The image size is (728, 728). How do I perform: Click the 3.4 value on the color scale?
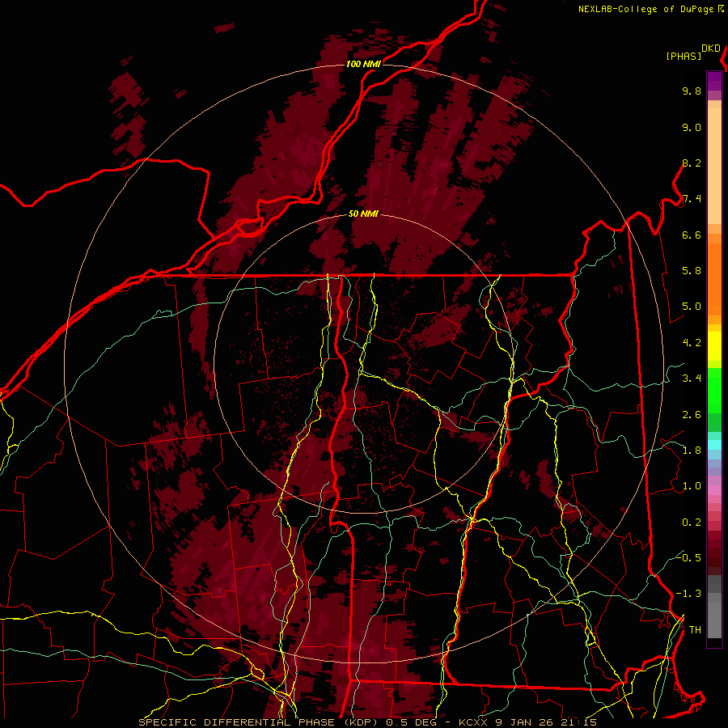coord(692,379)
